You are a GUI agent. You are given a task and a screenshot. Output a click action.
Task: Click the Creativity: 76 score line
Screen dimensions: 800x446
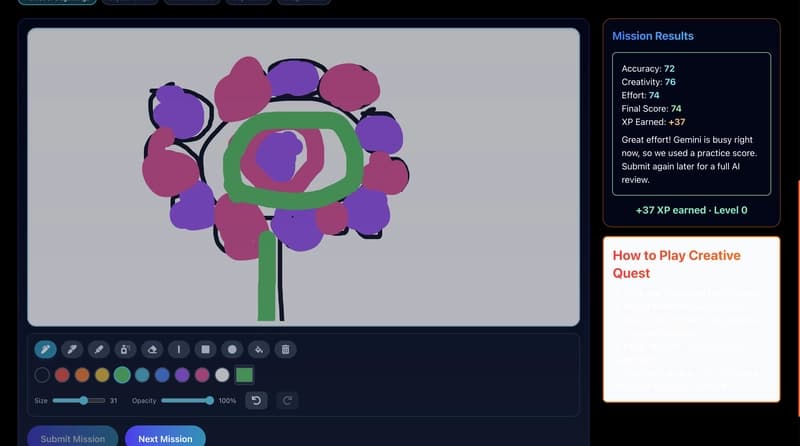tap(648, 82)
